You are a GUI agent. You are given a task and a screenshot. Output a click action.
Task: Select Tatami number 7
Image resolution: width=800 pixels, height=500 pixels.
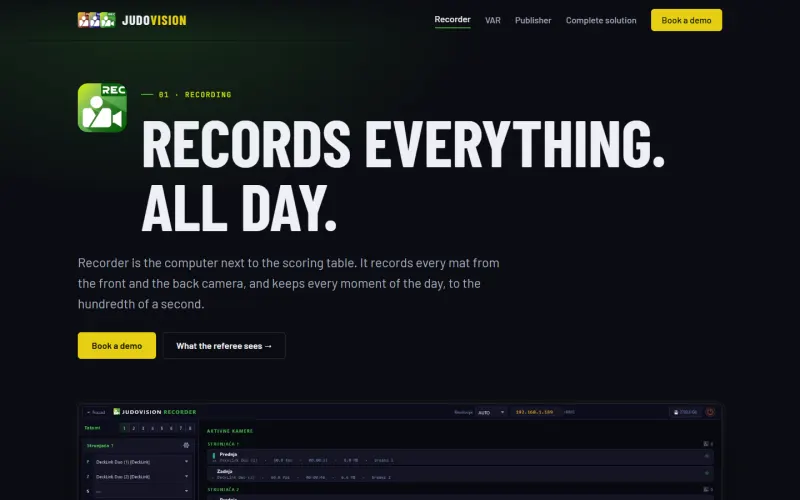(x=181, y=428)
